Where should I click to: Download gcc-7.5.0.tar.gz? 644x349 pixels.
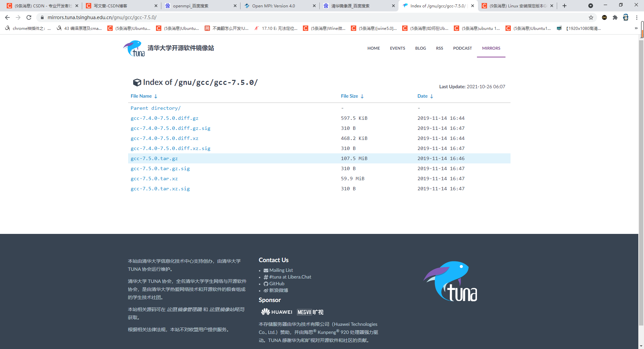154,158
